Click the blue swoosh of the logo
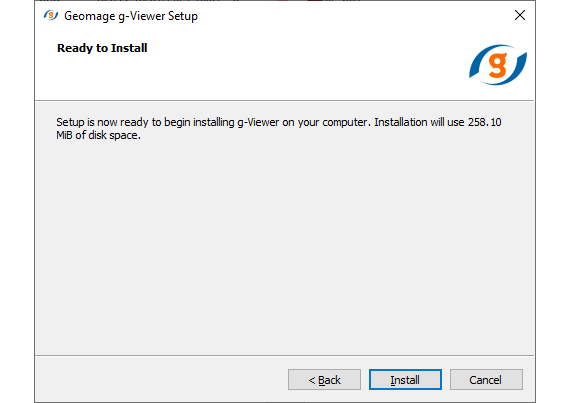The width and height of the screenshot is (570, 403). [476, 65]
